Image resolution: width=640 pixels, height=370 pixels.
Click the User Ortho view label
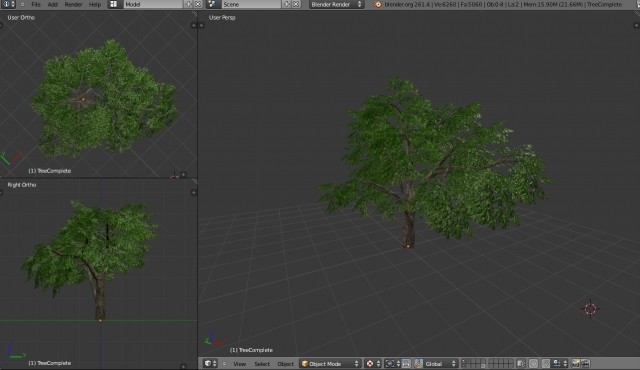(21, 18)
